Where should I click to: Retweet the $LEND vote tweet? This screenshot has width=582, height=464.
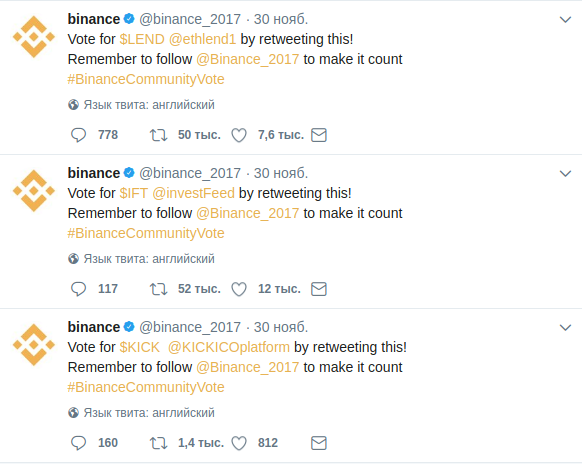point(158,135)
